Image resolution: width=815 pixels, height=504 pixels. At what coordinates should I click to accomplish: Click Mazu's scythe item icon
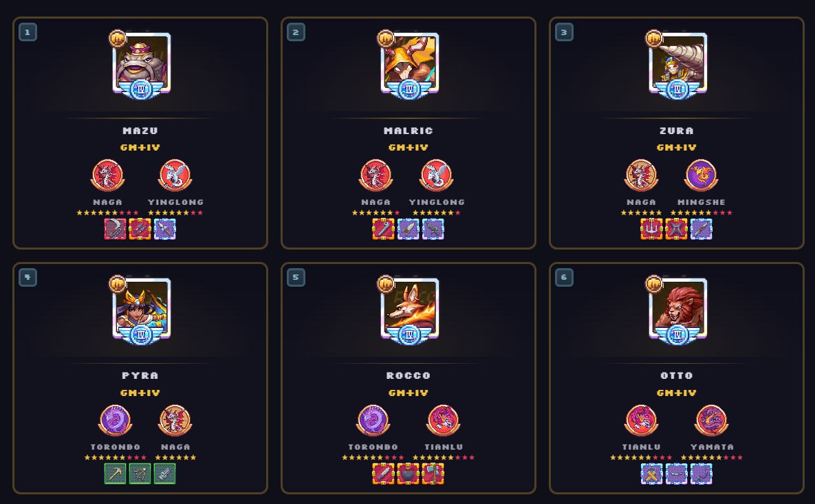(x=115, y=229)
